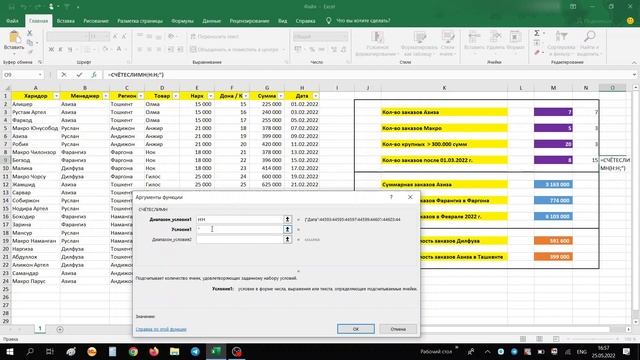Screen dimensions: 640x360
Task: Click Отмена in function arguments dialog
Action: click(x=398, y=329)
